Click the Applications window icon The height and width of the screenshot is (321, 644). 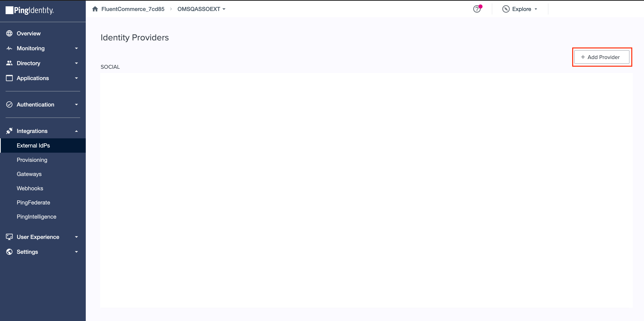tap(9, 78)
